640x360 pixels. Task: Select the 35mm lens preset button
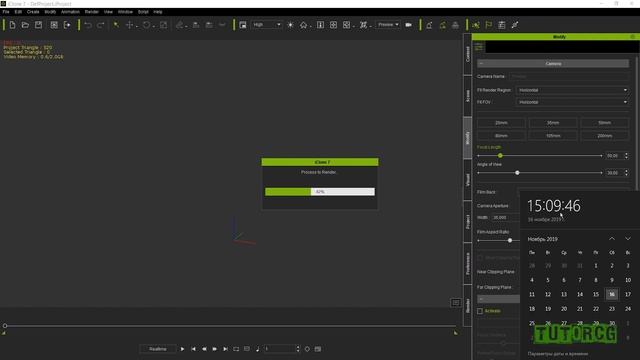553,123
